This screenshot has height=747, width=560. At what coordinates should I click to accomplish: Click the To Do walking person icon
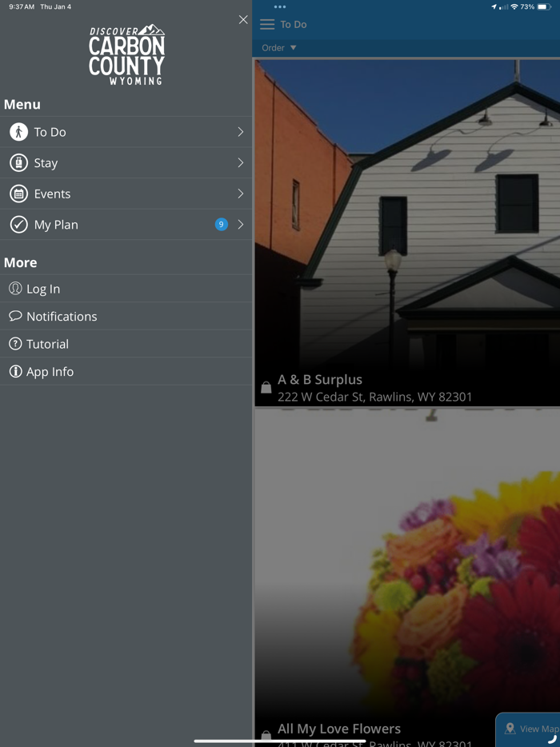point(18,132)
